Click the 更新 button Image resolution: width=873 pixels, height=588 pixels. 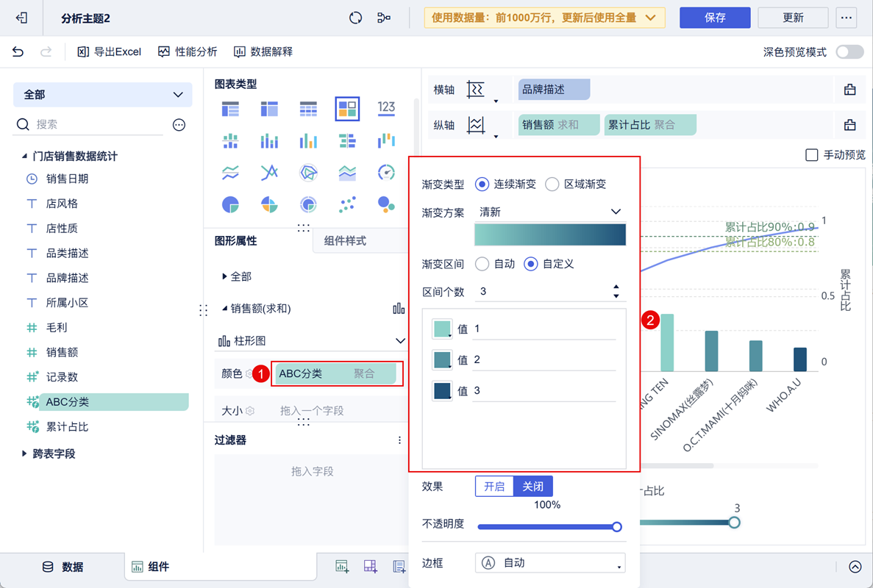coord(793,18)
